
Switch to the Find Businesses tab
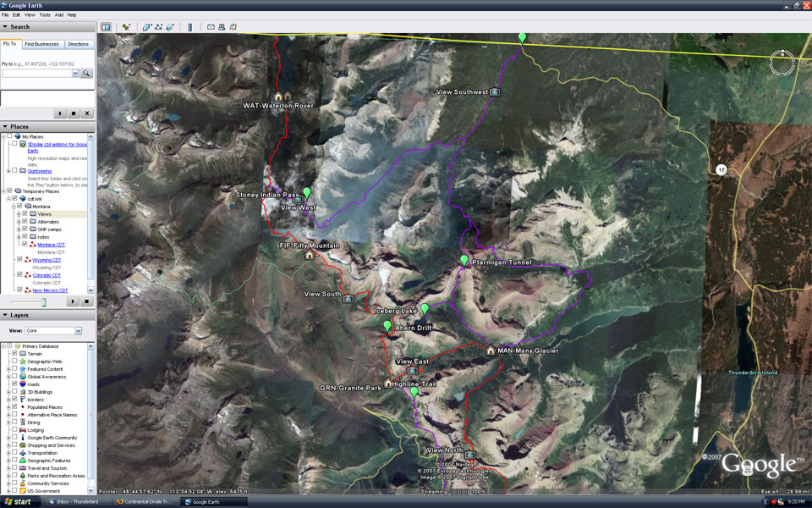[42, 44]
